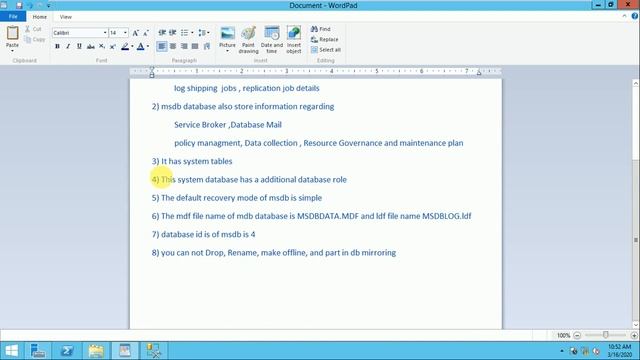The image size is (640, 360).
Task: Toggle Strikethrough formatting
Action: 91,47
